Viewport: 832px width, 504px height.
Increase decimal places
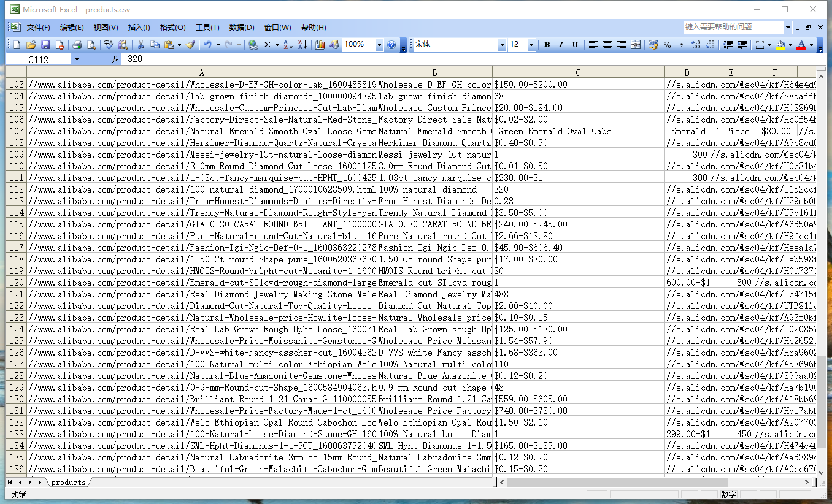[696, 45]
